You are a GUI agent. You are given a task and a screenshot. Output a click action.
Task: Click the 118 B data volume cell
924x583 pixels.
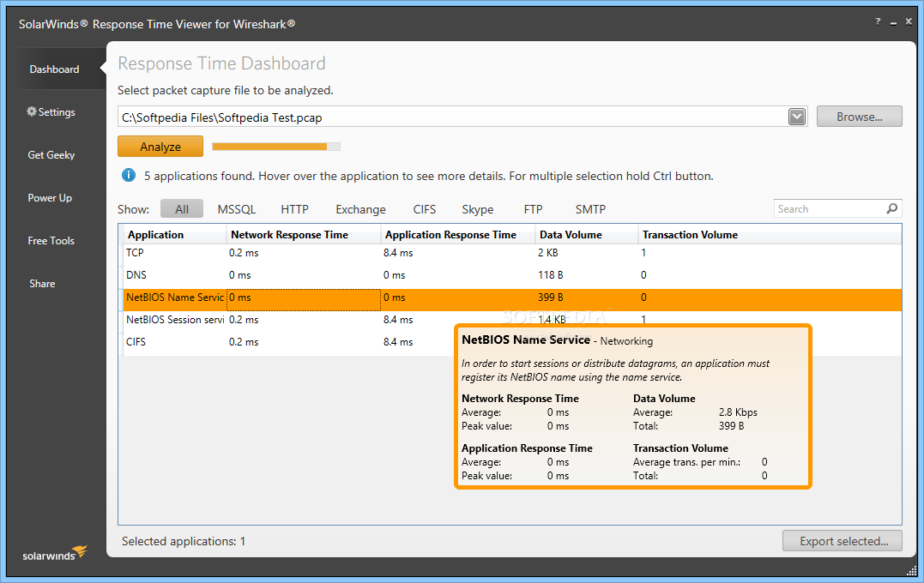pos(551,275)
